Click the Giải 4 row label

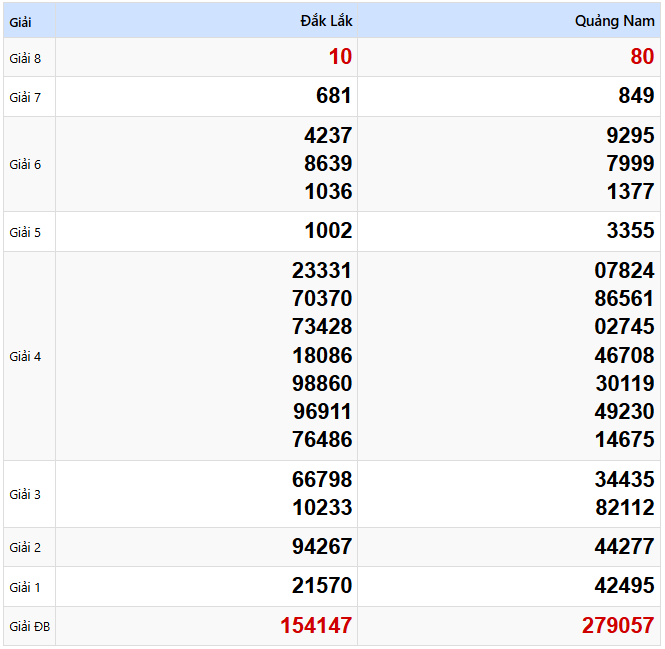(25, 356)
